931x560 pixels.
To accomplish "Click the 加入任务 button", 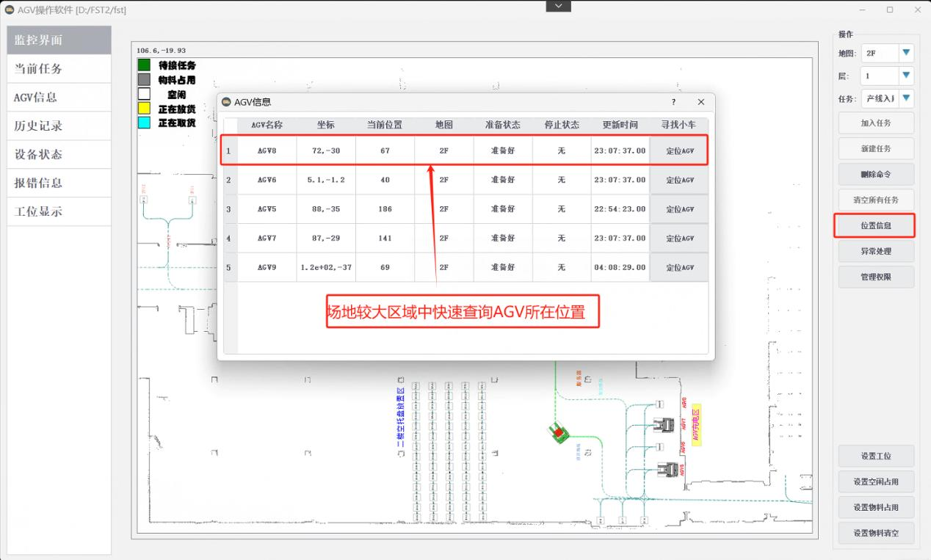I will tap(876, 123).
